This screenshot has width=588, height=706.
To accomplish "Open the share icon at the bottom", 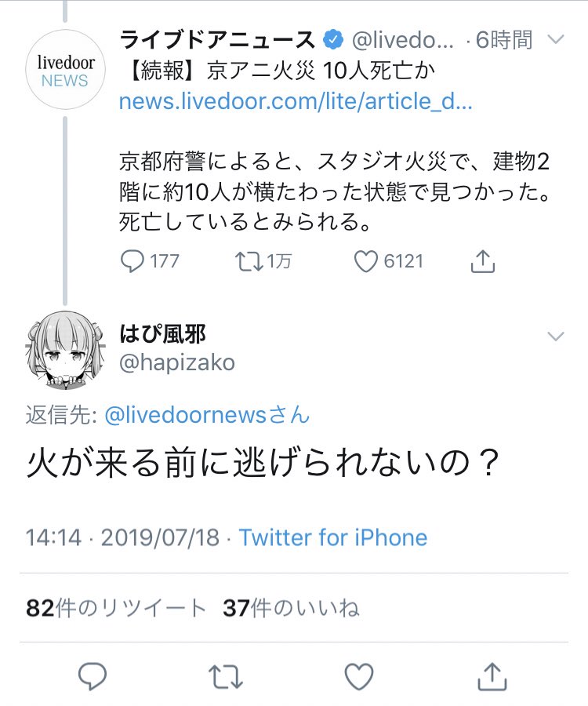I will pyautogui.click(x=492, y=675).
